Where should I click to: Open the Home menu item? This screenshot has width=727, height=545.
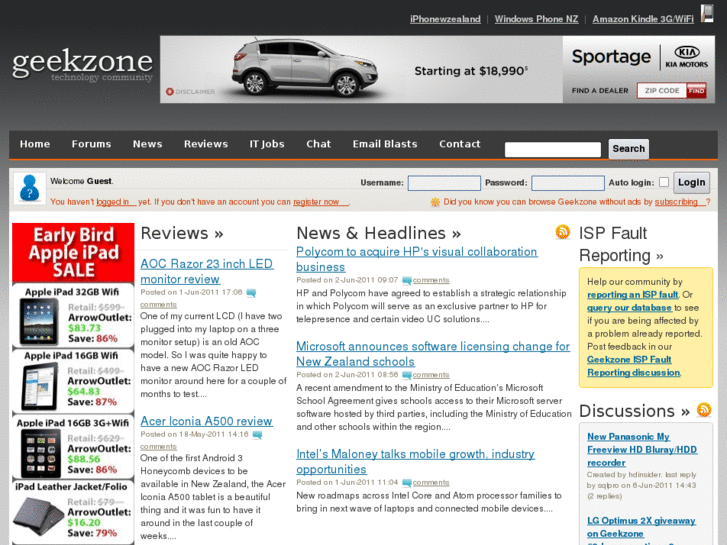(35, 144)
